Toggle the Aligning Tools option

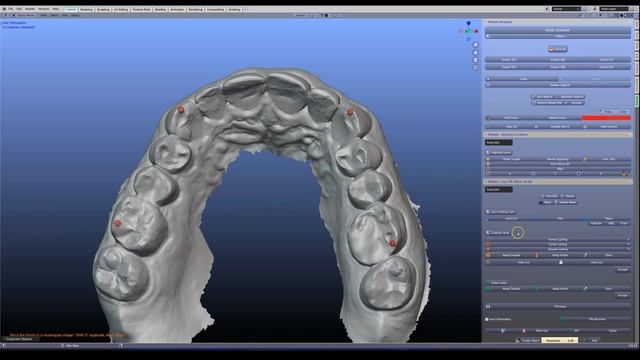click(499, 153)
